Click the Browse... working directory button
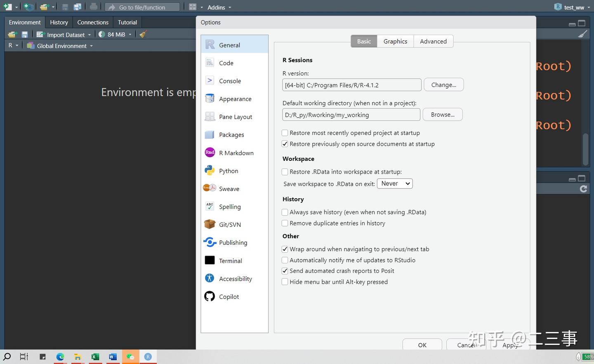Image resolution: width=594 pixels, height=364 pixels. [443, 115]
